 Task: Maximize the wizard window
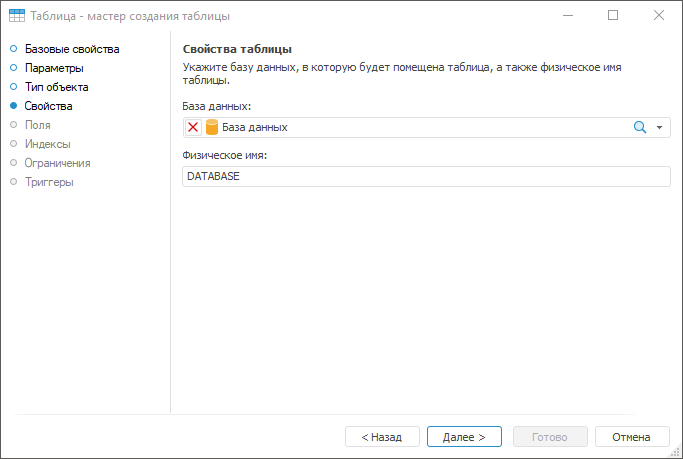click(613, 16)
